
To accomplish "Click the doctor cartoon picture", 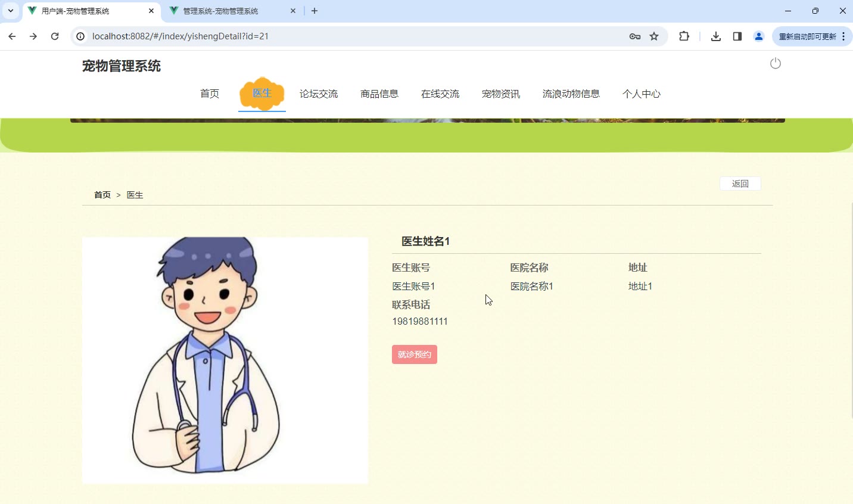I will click(x=225, y=360).
